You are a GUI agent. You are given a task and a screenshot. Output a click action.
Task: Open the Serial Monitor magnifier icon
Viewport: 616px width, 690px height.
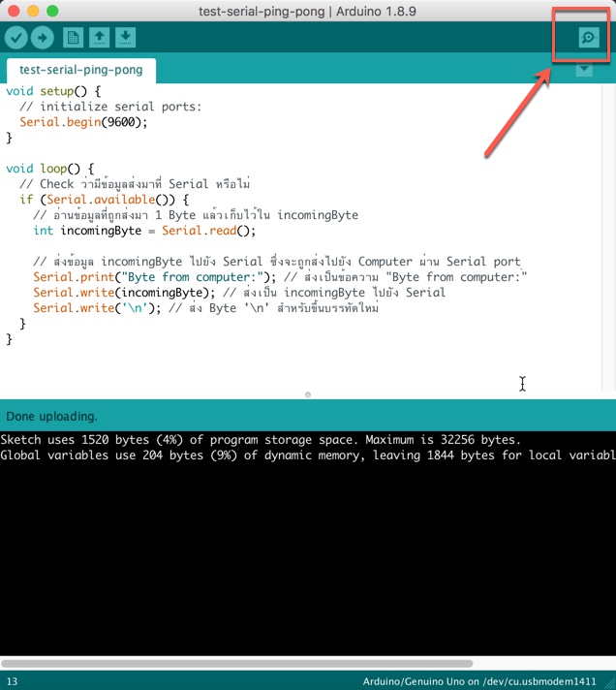click(x=587, y=38)
